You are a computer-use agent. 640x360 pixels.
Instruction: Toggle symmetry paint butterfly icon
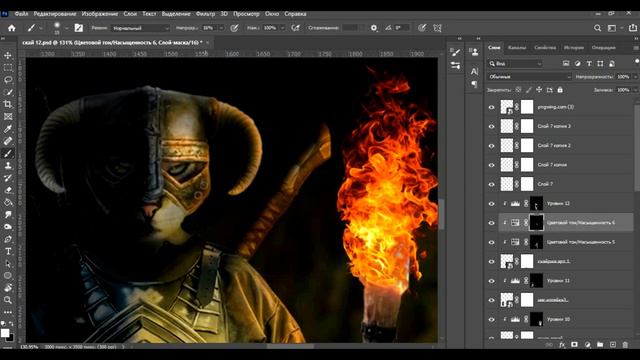tap(437, 28)
